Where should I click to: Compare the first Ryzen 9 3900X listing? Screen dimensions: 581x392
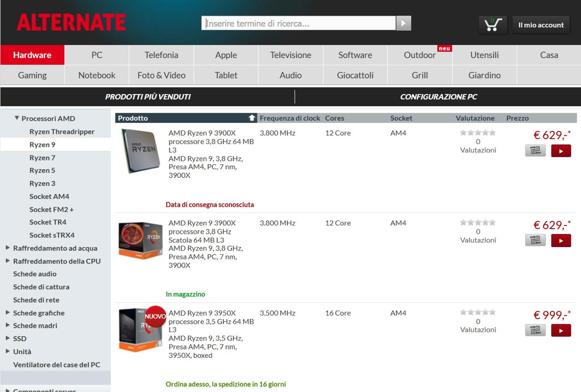pos(535,151)
